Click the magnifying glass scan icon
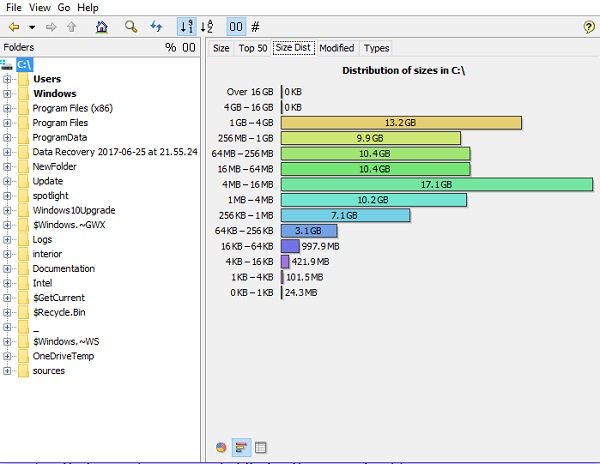Image resolution: width=600 pixels, height=464 pixels. (130, 26)
